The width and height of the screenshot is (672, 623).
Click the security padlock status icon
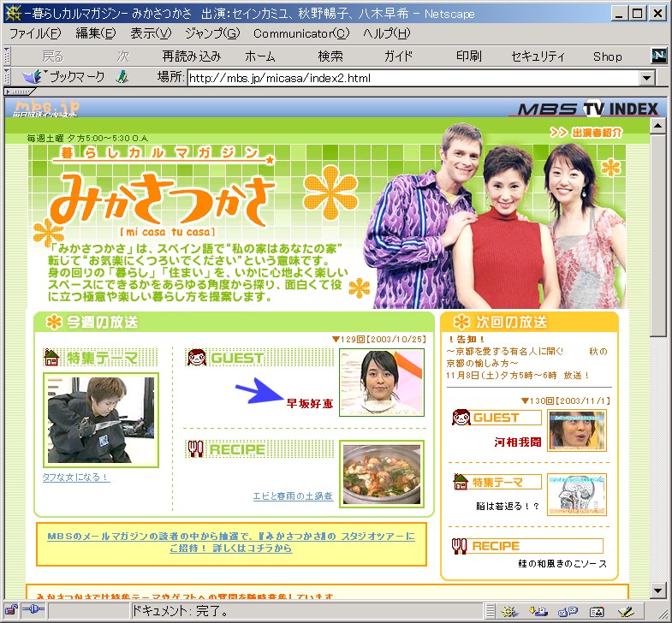coord(11,610)
